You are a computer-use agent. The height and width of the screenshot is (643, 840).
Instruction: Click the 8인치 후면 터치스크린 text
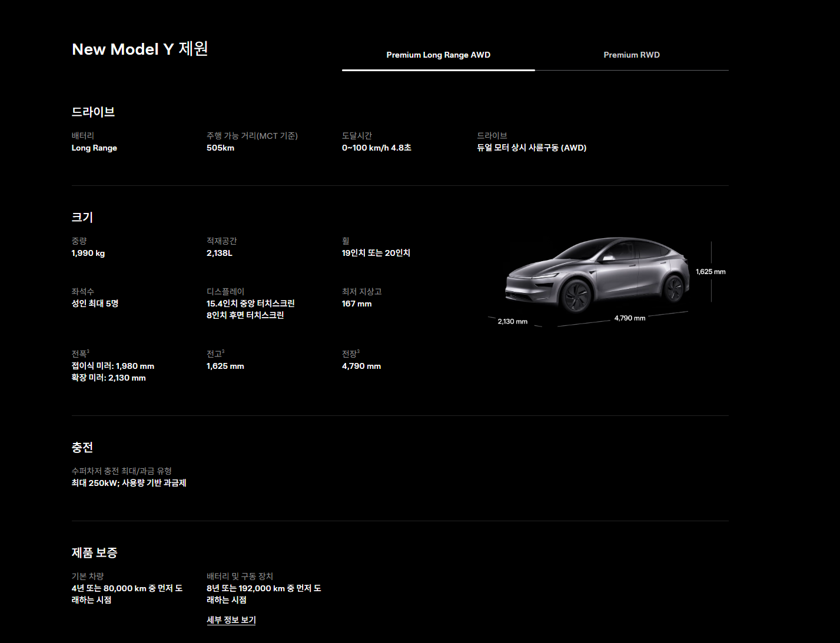coord(245,315)
